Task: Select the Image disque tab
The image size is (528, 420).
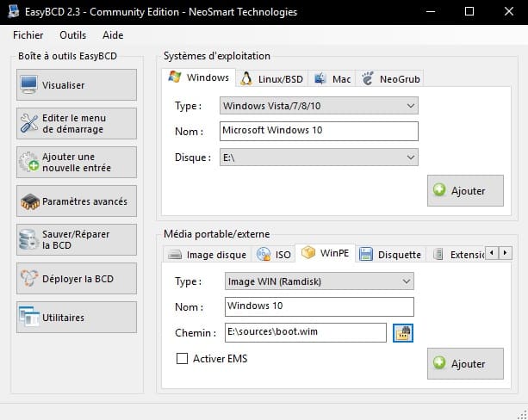Action: click(x=207, y=255)
